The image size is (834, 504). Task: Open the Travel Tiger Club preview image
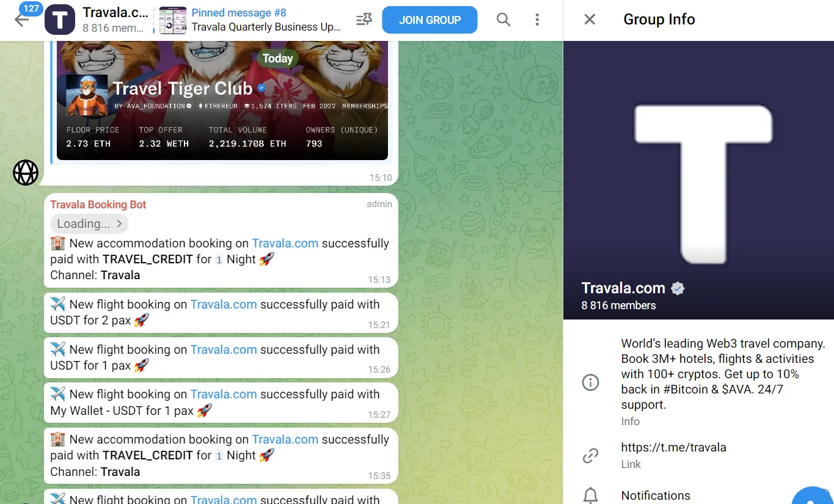(222, 100)
